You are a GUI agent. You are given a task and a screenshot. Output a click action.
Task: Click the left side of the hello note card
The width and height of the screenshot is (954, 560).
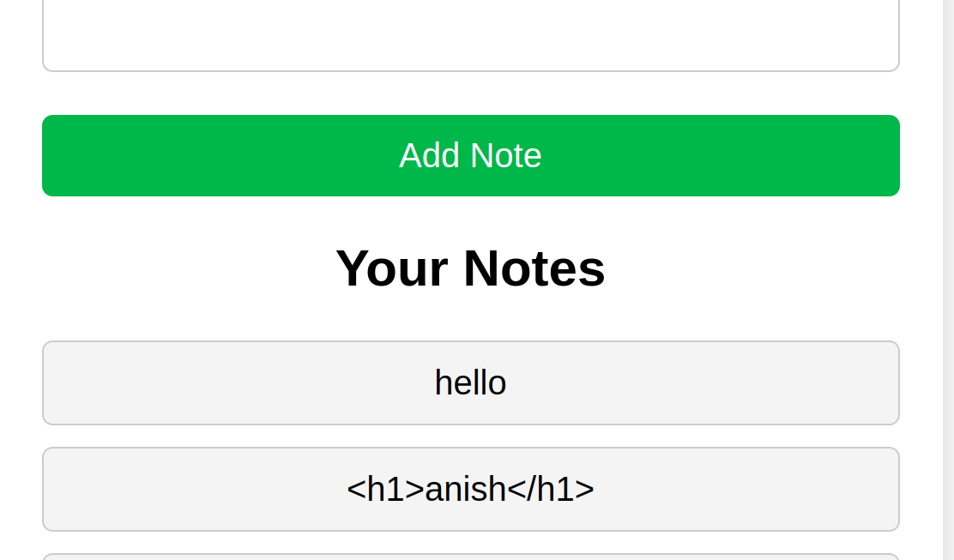point(69,382)
